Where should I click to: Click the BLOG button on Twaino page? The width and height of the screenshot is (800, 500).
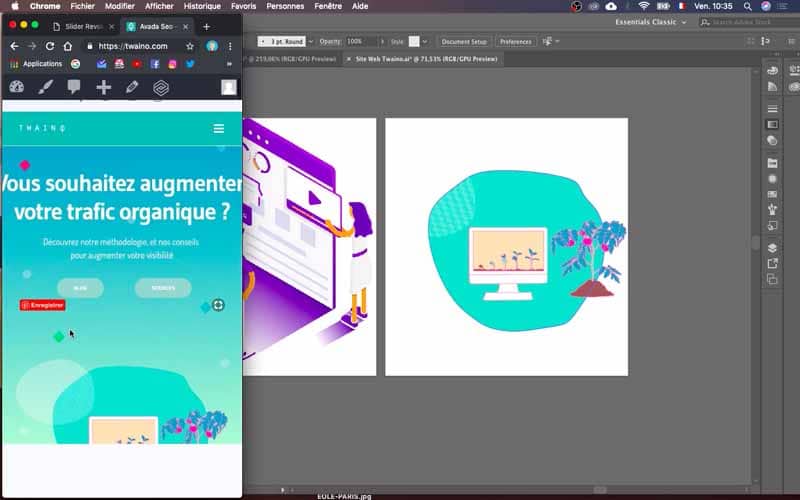point(80,288)
